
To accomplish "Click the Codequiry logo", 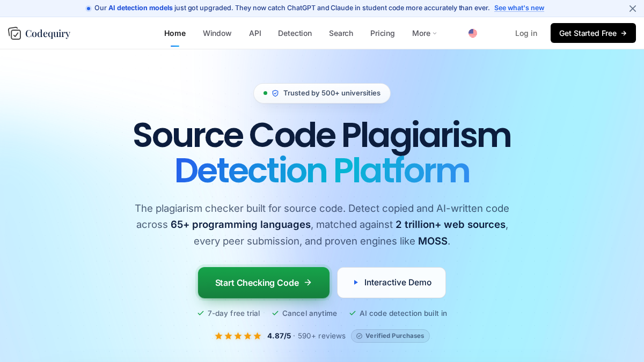I will 39,33.
